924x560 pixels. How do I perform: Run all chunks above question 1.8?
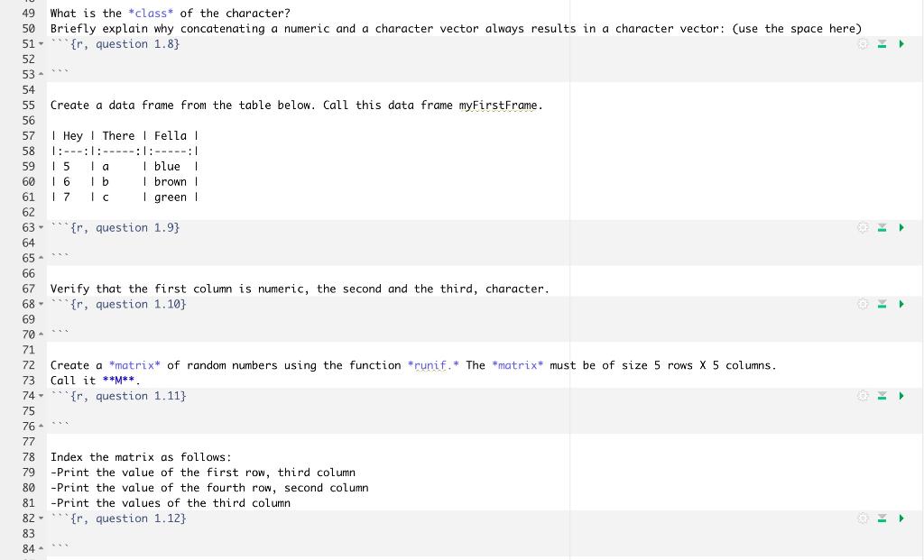(x=882, y=44)
